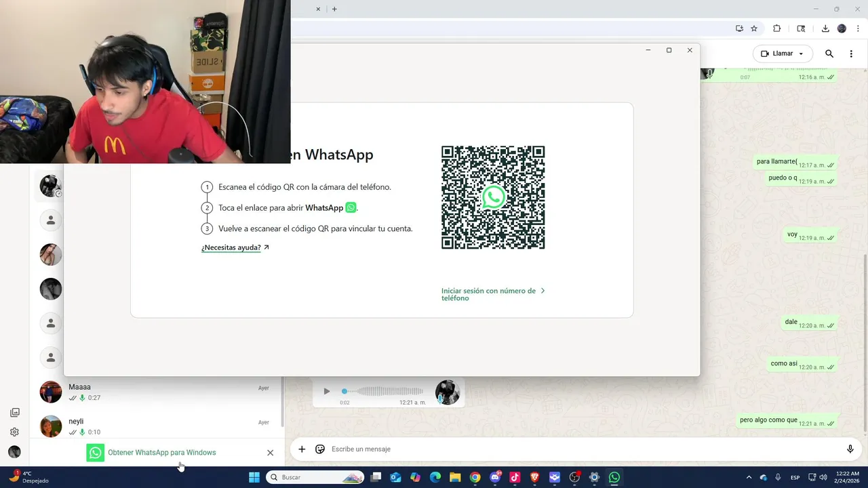
Task: Click the attach plus icon in message bar
Action: [x=302, y=449]
